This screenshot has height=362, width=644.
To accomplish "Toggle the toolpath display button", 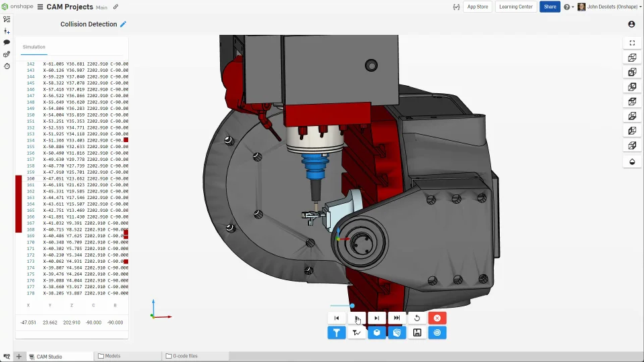I will point(357,333).
